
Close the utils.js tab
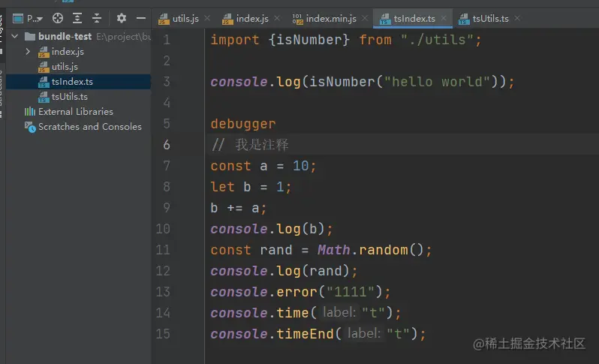point(207,18)
